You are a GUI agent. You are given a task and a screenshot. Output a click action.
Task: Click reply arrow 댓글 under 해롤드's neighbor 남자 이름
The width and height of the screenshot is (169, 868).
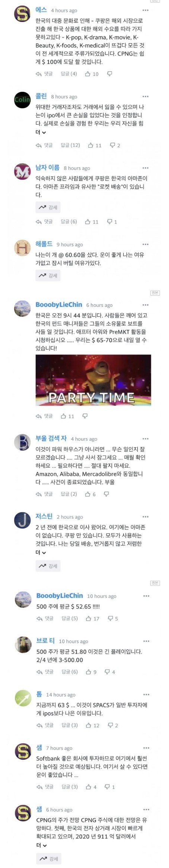[x=44, y=222]
